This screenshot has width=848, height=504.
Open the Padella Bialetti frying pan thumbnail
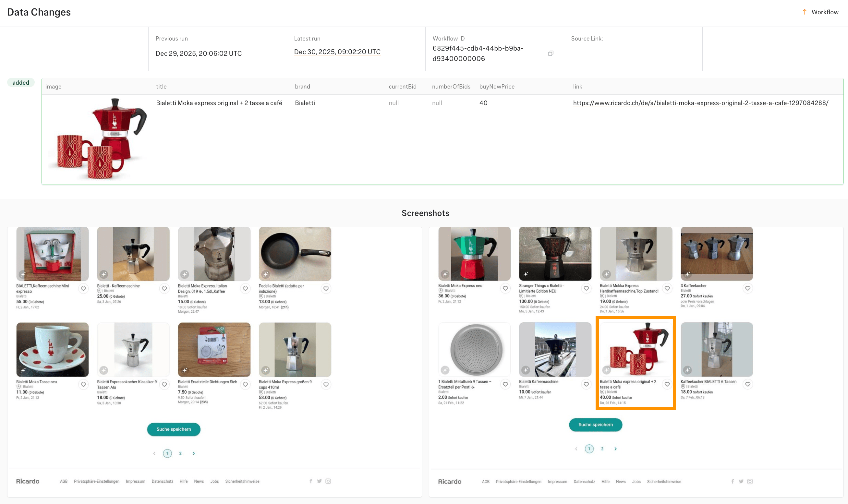tap(295, 254)
